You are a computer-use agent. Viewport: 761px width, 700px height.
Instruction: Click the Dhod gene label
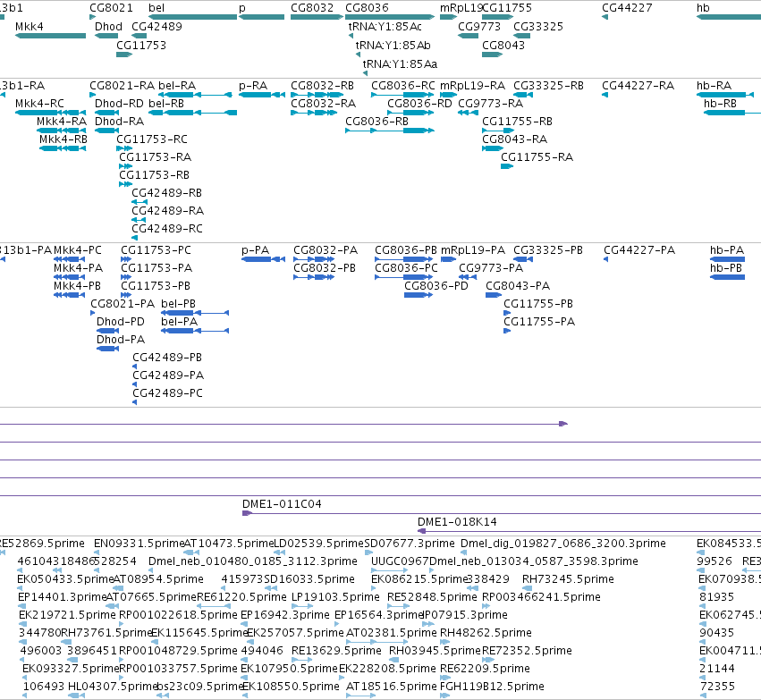click(x=108, y=27)
